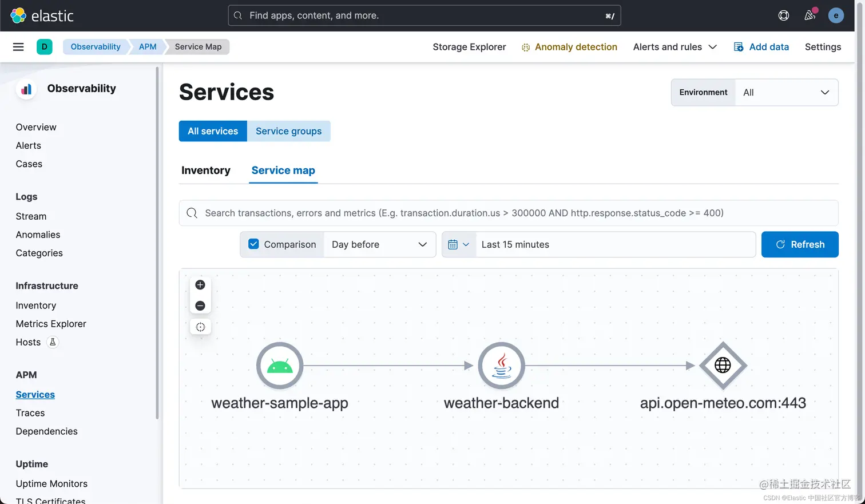Open the user avatar menu
The image size is (865, 504).
[x=836, y=15]
